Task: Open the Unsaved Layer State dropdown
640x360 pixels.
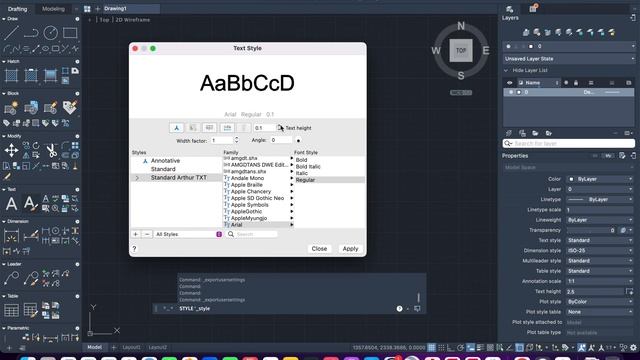Action: [569, 59]
